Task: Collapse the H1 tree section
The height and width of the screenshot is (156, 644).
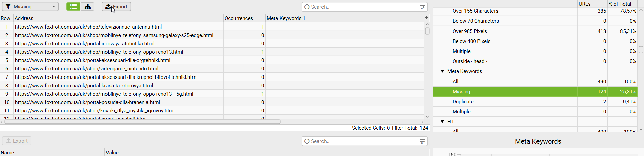Action: [442, 122]
